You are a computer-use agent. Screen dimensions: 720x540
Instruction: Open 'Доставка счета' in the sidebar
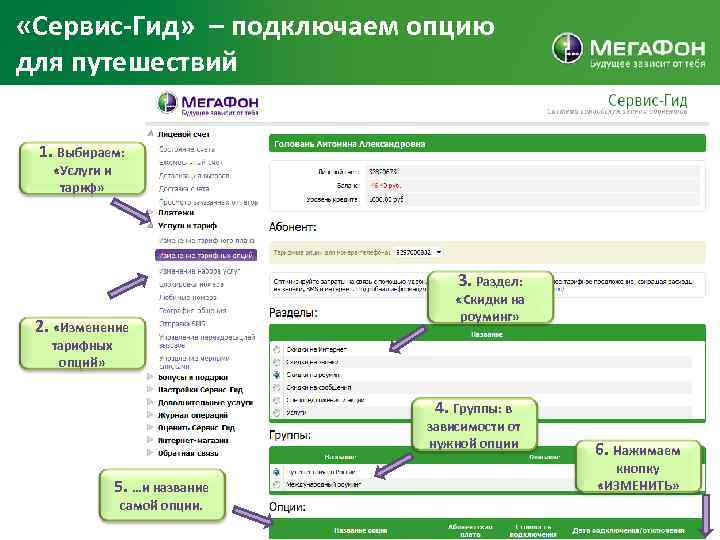(184, 189)
